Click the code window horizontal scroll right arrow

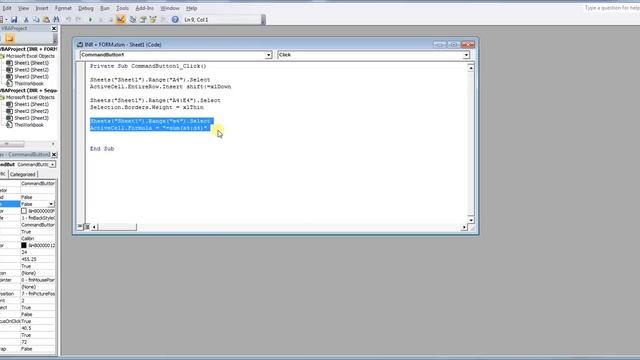(464, 227)
